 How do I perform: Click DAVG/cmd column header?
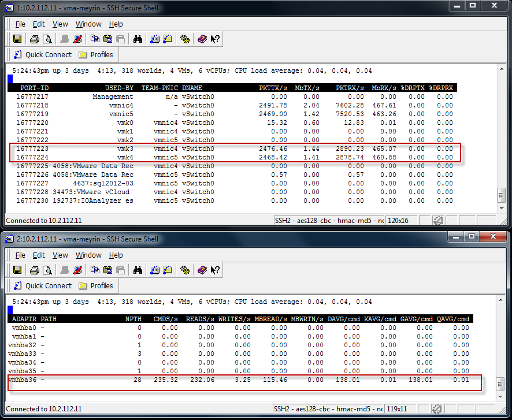click(x=343, y=319)
